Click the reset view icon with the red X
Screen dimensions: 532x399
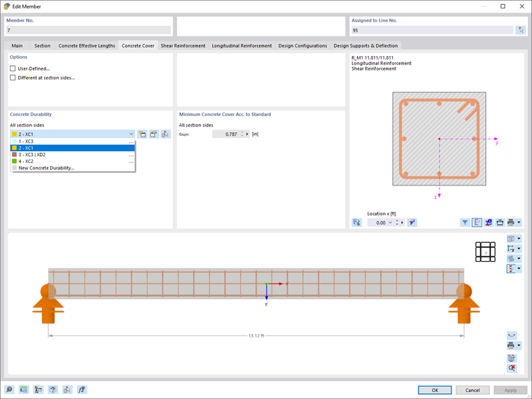512,367
